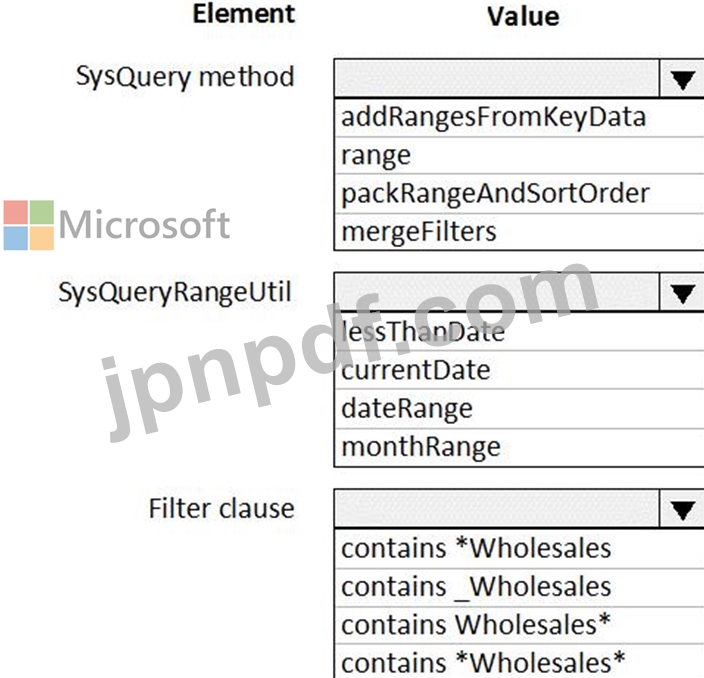Screen dimensions: 704x678
Task: Expand the Filter clause dropdown arrow
Action: point(683,509)
